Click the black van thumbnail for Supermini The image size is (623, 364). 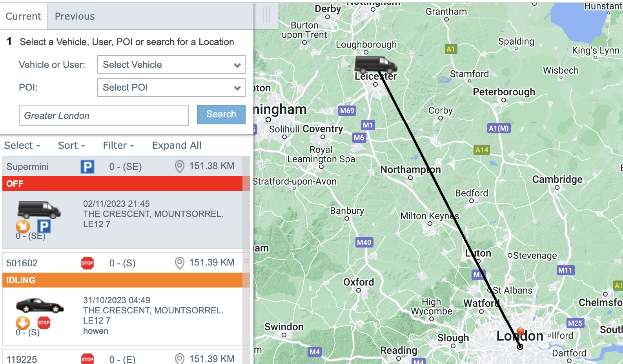point(39,210)
